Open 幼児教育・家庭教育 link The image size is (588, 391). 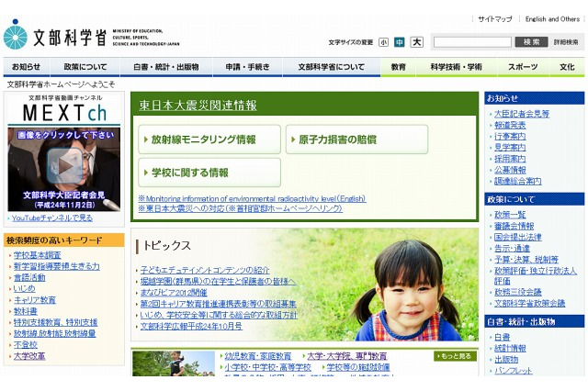coord(257,356)
